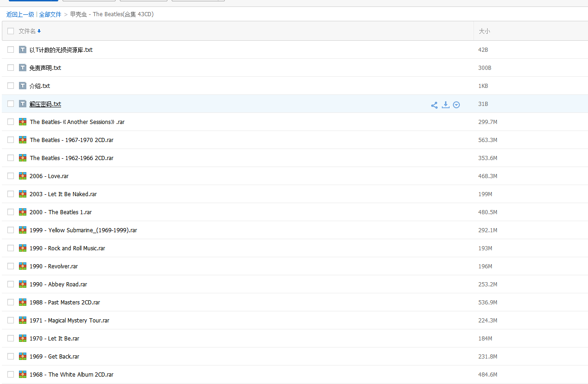Click text file icon of 免责声明.txt

click(23, 68)
